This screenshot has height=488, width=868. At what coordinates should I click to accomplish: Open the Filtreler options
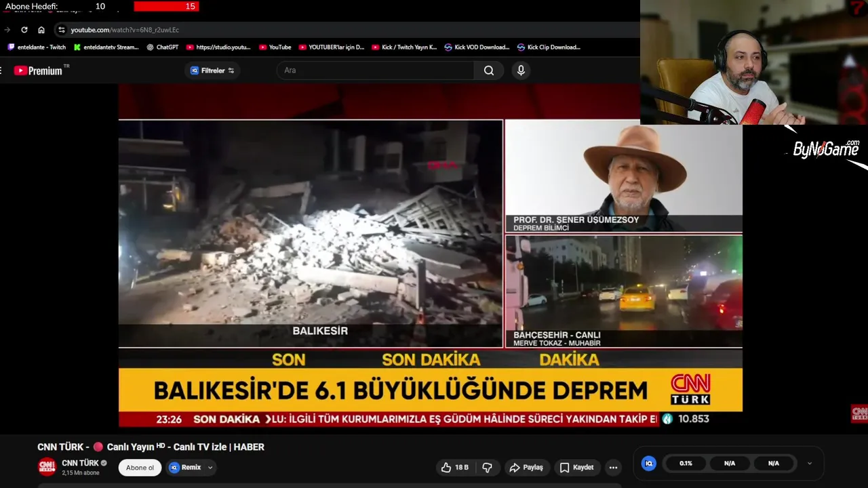(x=212, y=70)
